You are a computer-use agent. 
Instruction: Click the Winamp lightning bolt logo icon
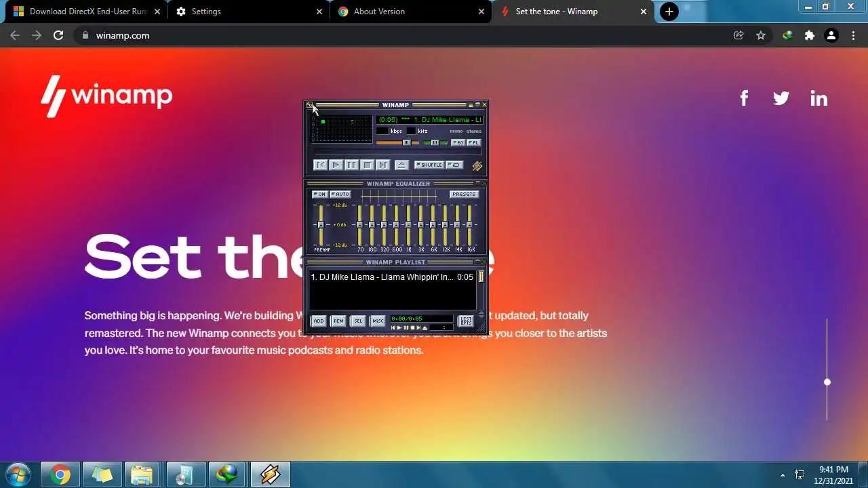pos(477,166)
